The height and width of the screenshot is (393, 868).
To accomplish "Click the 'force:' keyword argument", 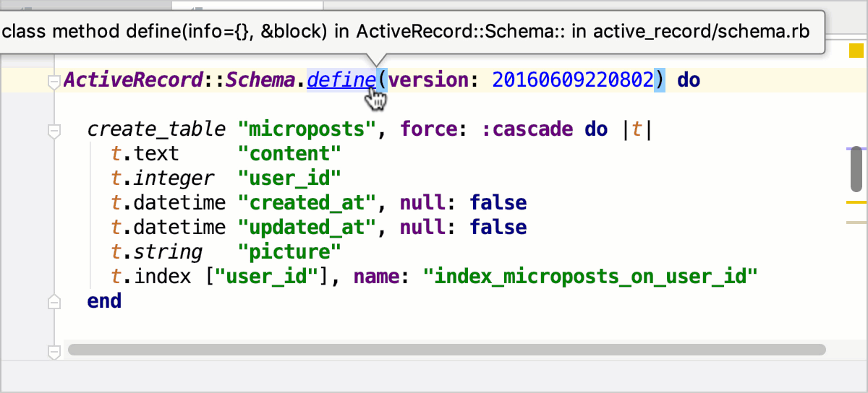I will pos(434,129).
